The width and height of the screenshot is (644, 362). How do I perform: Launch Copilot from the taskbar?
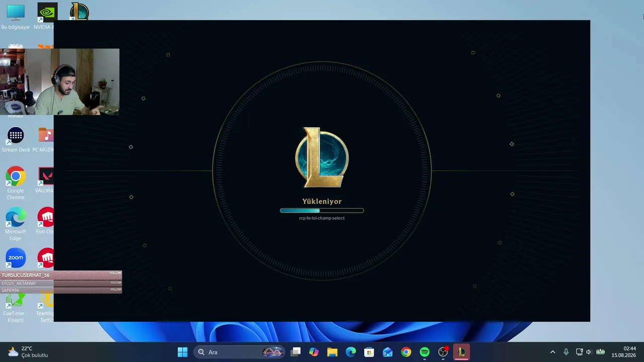(x=314, y=352)
